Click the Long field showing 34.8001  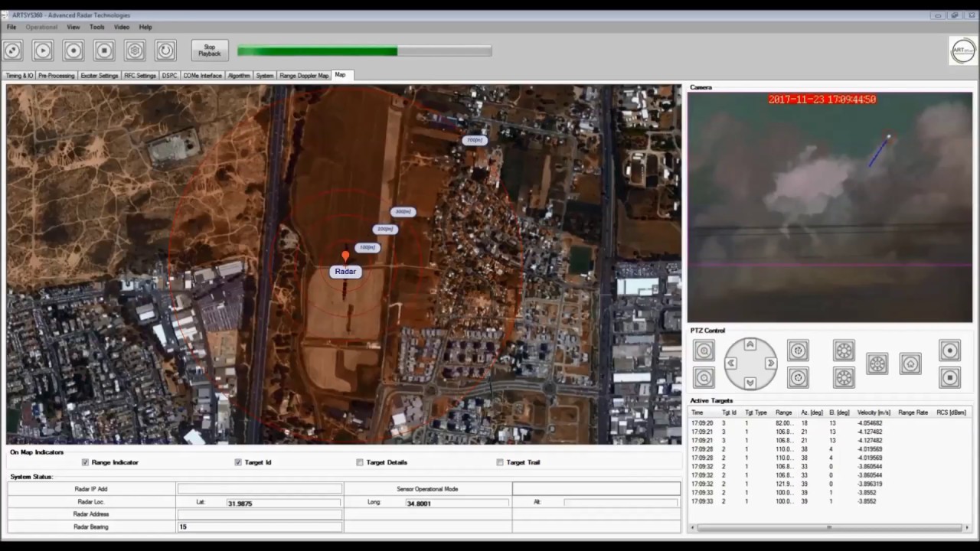click(x=457, y=503)
